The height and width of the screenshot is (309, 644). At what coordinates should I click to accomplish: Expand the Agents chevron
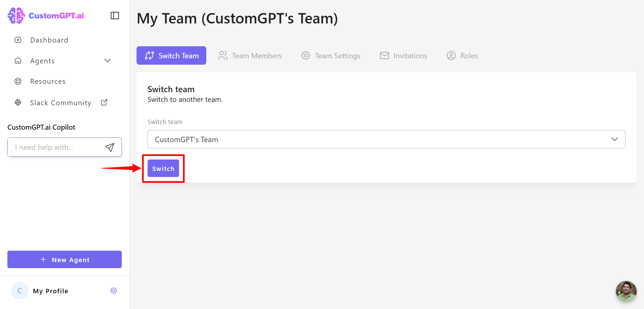[x=107, y=61]
